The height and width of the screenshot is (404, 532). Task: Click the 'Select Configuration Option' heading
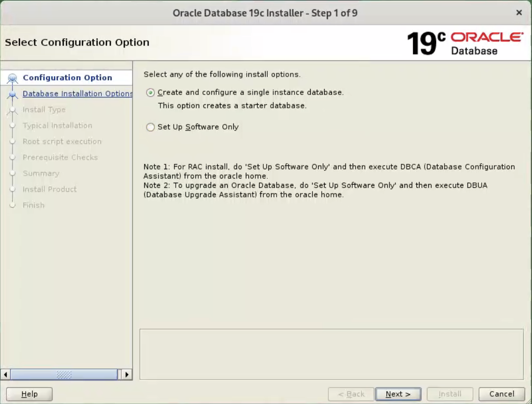pyautogui.click(x=77, y=42)
